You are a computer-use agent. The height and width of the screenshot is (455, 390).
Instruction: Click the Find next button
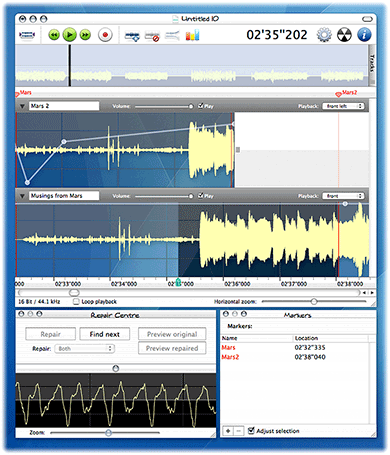[x=105, y=334]
